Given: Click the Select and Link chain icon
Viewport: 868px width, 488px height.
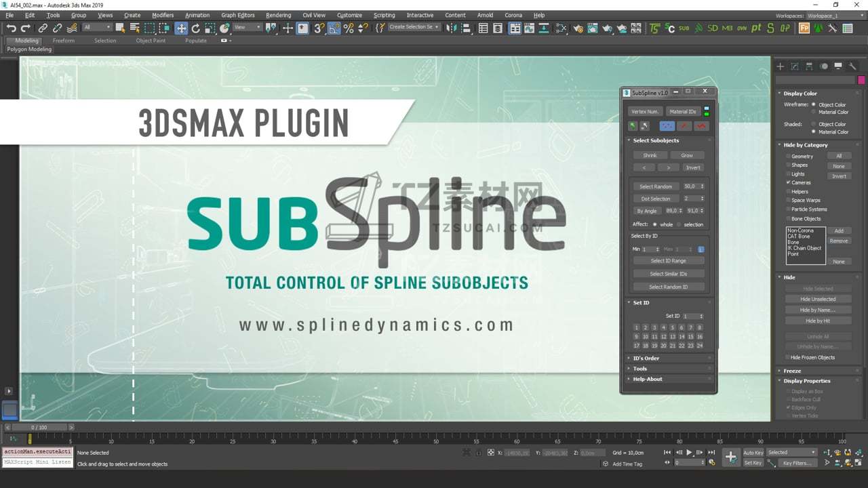Looking at the screenshot, I should (43, 28).
